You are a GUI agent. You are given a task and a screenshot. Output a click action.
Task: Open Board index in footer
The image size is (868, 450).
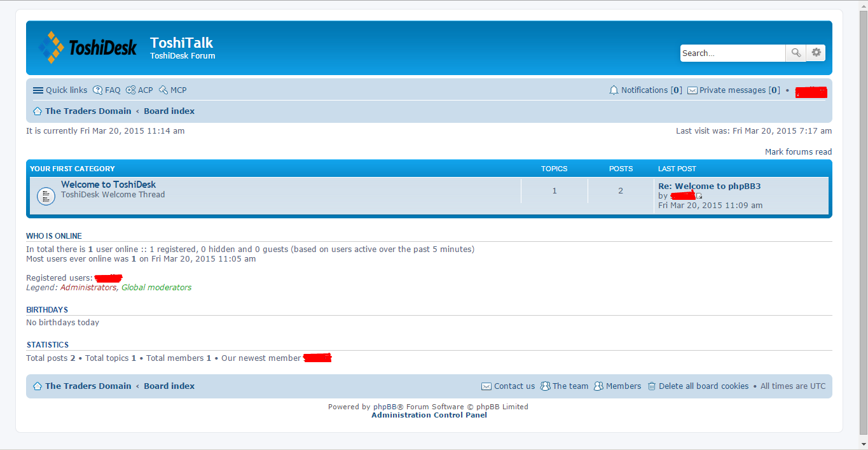pyautogui.click(x=169, y=386)
